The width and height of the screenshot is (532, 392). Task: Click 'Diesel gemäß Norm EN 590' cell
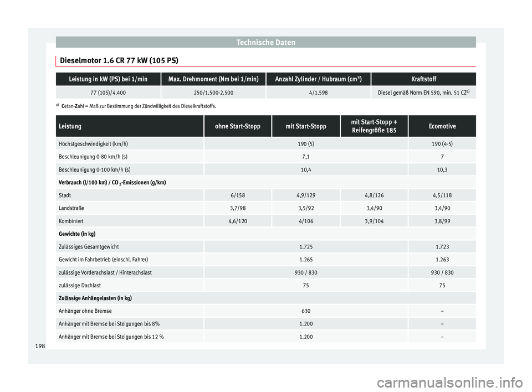point(423,92)
